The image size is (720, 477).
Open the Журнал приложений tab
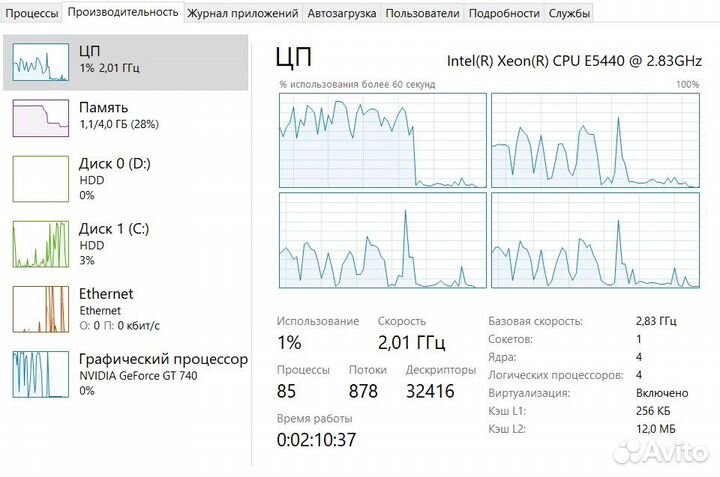click(243, 13)
